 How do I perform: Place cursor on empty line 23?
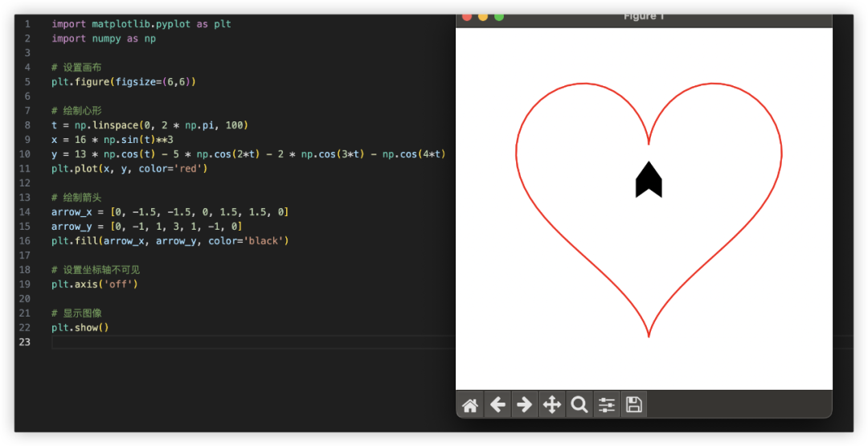pyautogui.click(x=252, y=342)
